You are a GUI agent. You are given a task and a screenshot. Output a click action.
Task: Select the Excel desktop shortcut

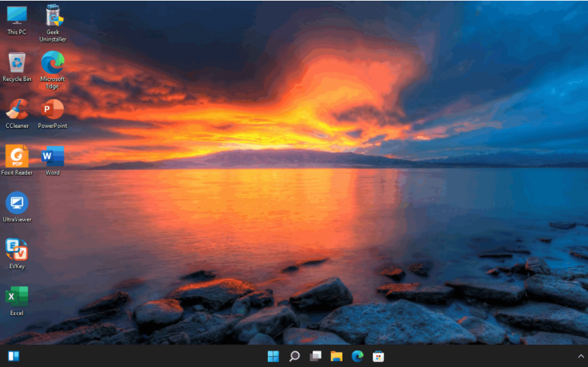pyautogui.click(x=17, y=301)
